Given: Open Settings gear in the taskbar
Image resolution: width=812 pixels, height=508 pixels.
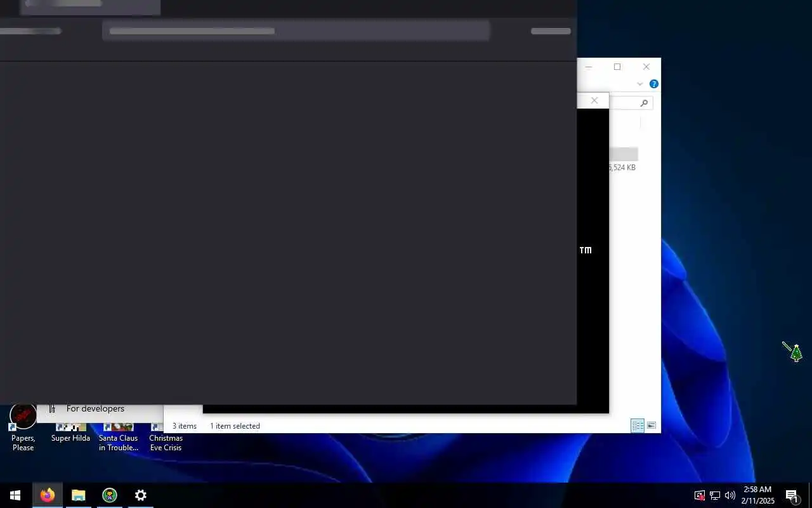Looking at the screenshot, I should click(141, 495).
